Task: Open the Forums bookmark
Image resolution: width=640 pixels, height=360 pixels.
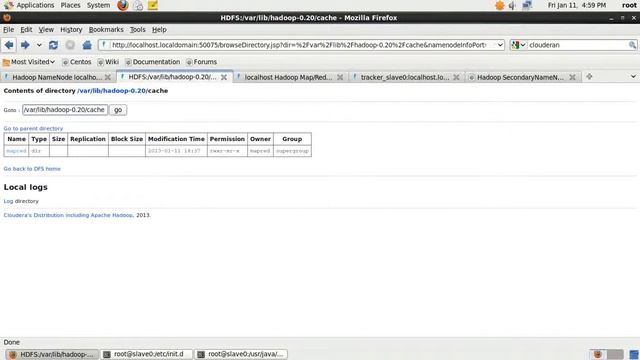Action: 201,62
